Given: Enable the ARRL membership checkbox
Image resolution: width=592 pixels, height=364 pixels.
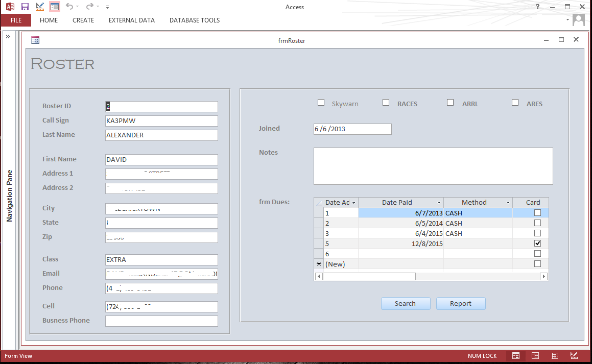Looking at the screenshot, I should [x=450, y=103].
